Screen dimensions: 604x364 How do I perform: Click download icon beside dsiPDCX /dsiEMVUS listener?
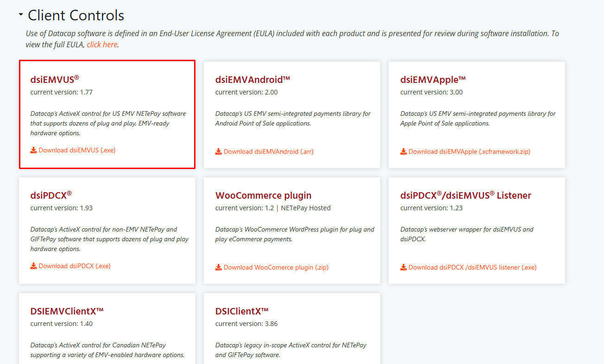403,267
